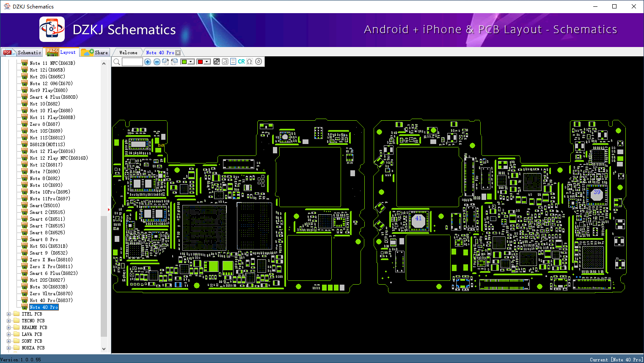Select the LAVA PCB folder label
The height and width of the screenshot is (363, 644).
click(32, 334)
